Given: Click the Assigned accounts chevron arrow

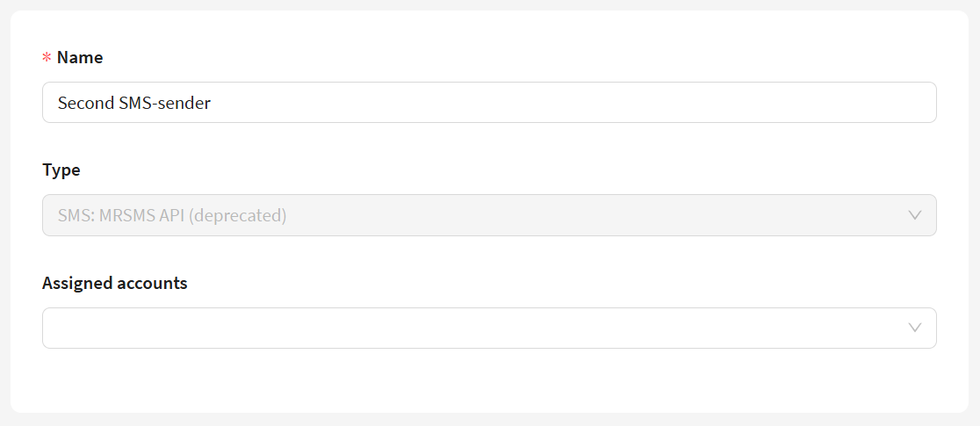Looking at the screenshot, I should tap(914, 328).
